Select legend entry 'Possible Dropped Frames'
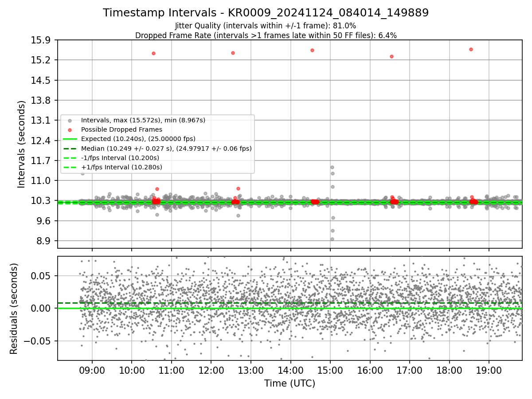532x399 pixels. [121, 129]
